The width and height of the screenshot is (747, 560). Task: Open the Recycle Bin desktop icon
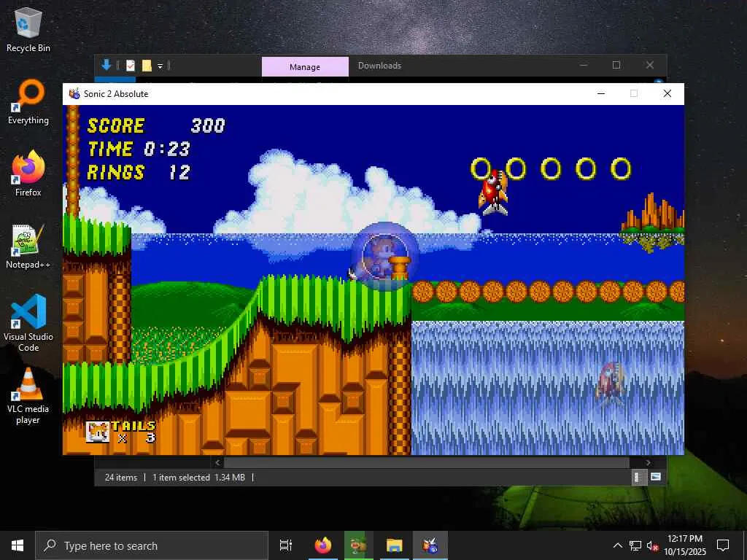28,31
